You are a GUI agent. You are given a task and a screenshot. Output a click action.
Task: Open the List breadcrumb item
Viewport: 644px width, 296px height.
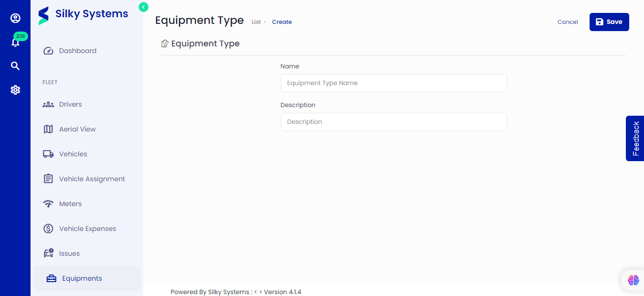point(256,22)
